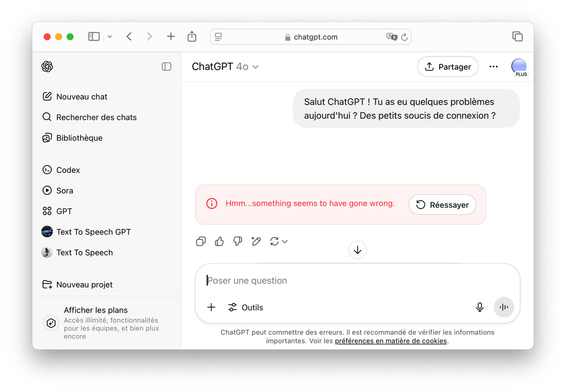
Task: Open Sora from the sidebar
Action: point(57,191)
